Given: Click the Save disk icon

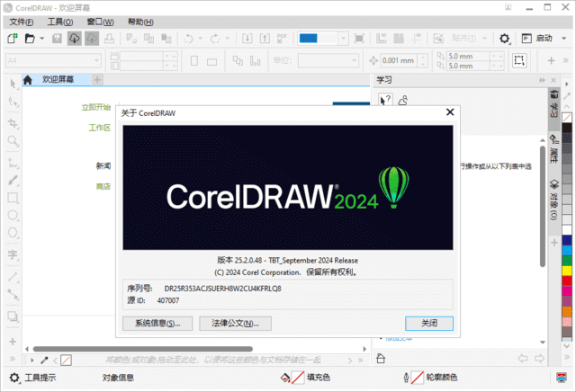Looking at the screenshot, I should point(57,38).
